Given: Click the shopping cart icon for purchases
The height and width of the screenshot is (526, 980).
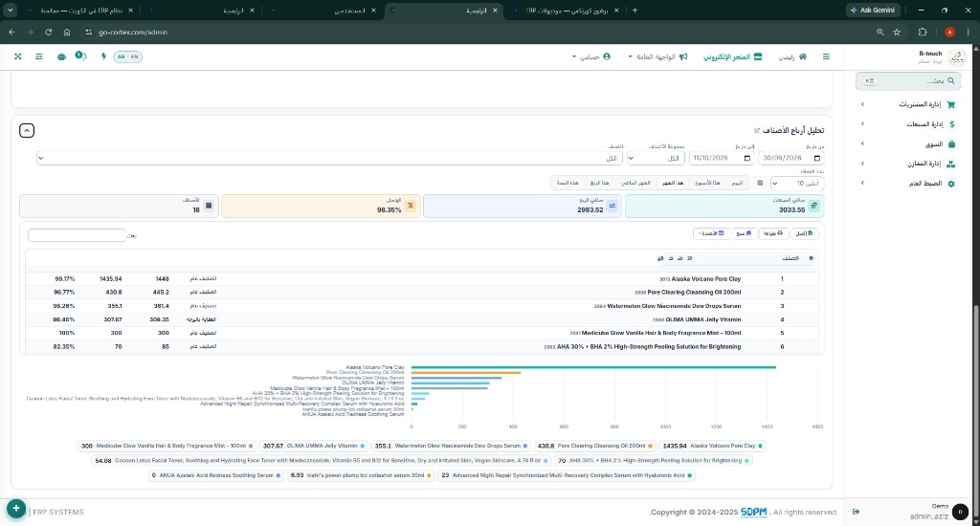Looking at the screenshot, I should point(951,105).
